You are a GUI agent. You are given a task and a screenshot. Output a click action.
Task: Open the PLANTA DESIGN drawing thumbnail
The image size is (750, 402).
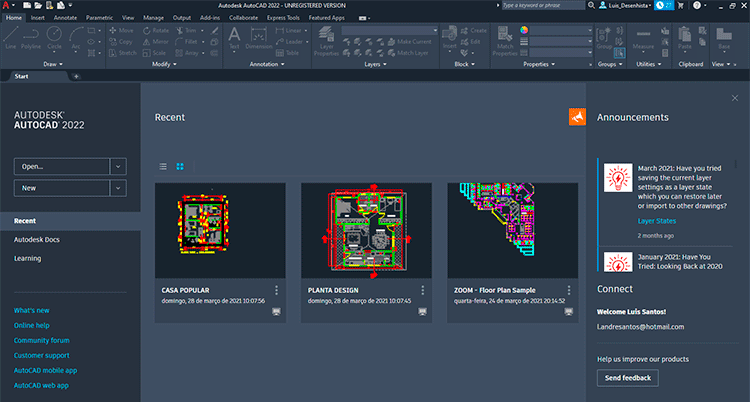366,230
